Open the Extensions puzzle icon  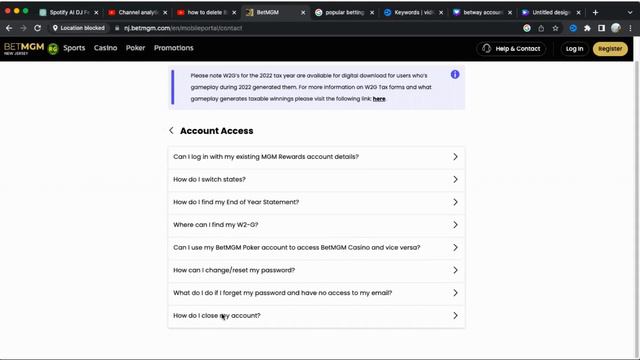coord(587,28)
